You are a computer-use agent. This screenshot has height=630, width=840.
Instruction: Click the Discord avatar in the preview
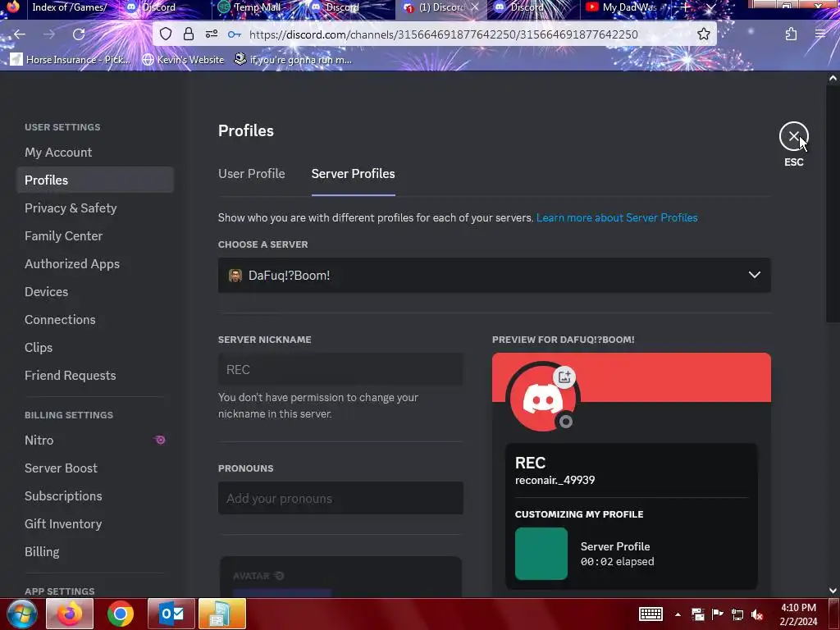(x=541, y=399)
